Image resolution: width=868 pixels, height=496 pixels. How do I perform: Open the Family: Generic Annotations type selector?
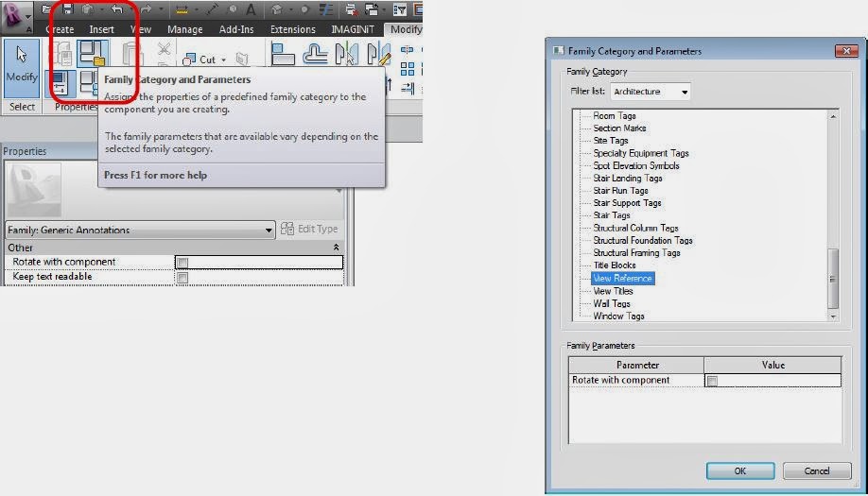pos(140,230)
